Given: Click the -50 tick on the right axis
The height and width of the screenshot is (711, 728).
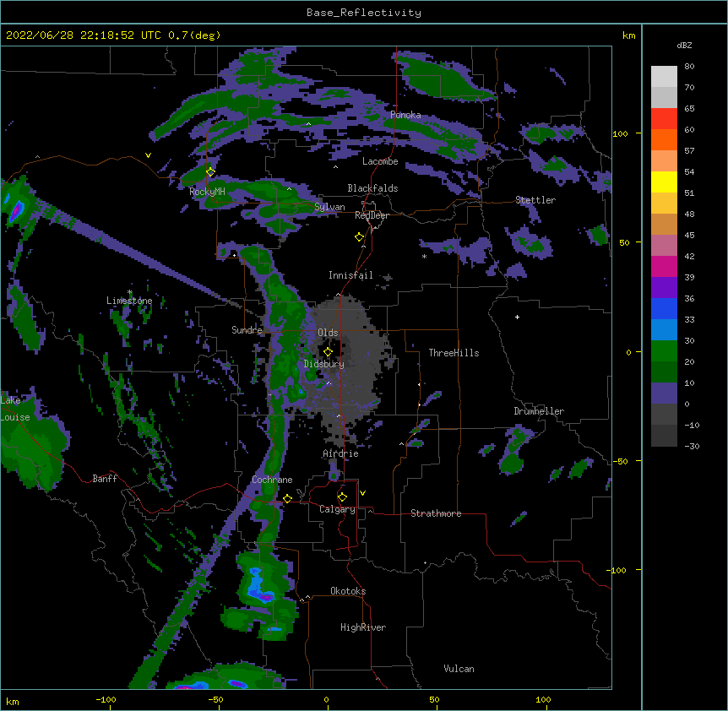Looking at the screenshot, I should click(x=620, y=461).
